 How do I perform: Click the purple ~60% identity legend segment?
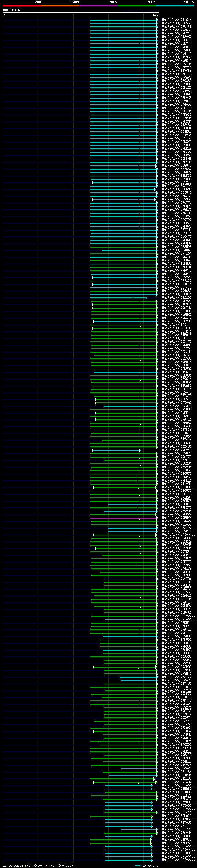point(98,6)
